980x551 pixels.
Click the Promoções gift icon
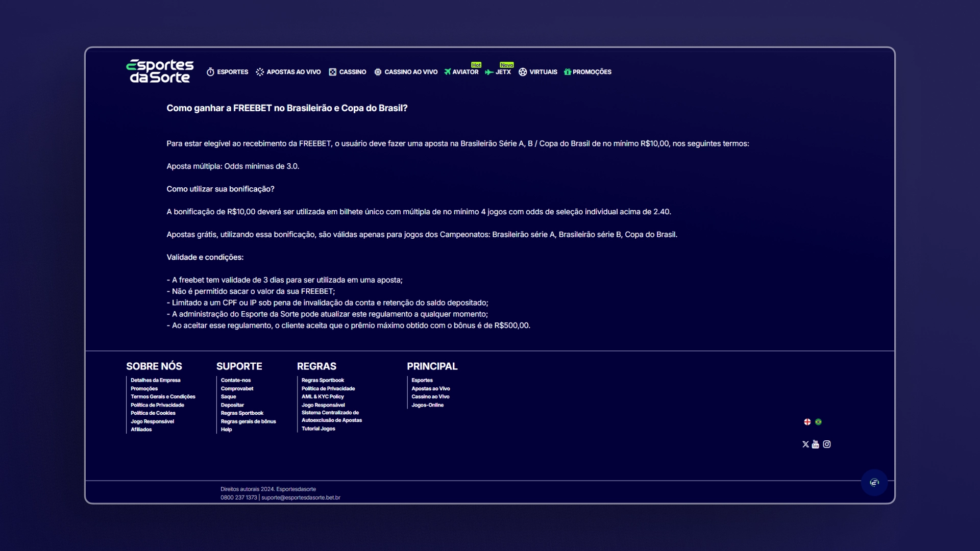[x=568, y=72]
